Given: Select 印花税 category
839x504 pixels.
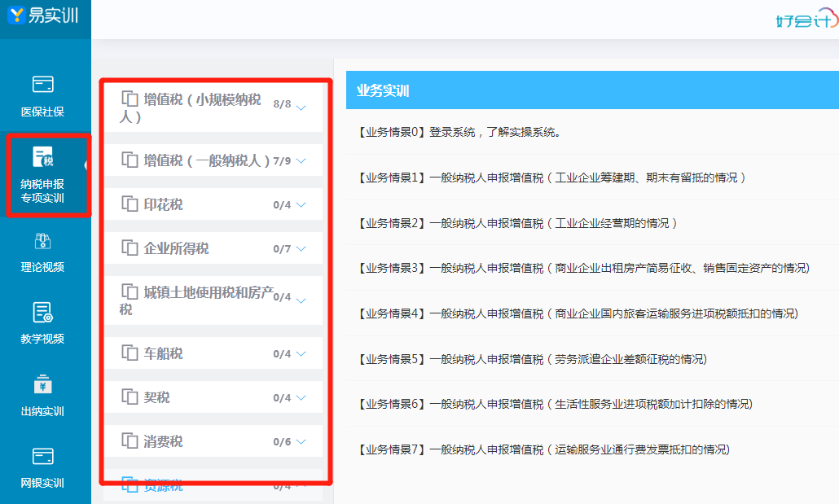Looking at the screenshot, I should pos(213,204).
